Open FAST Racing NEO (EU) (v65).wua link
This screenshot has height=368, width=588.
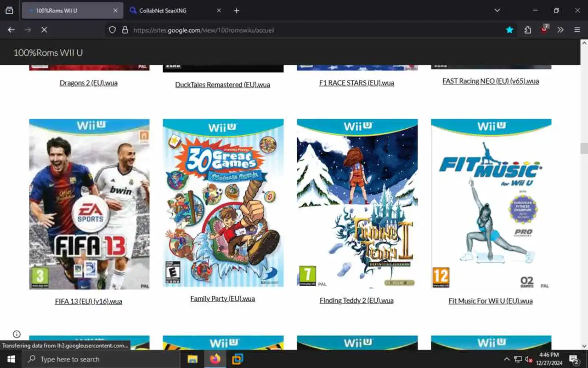[491, 81]
